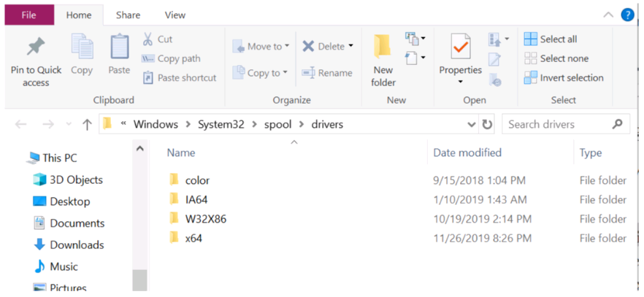
Task: Open the Easy access dropdown icon
Action: pos(415,57)
